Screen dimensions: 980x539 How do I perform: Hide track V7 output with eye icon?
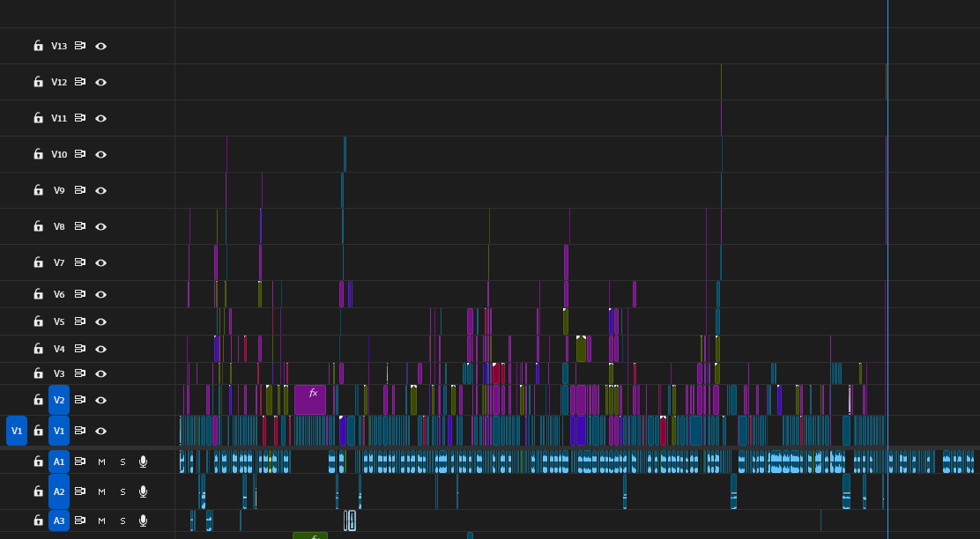pyautogui.click(x=100, y=263)
